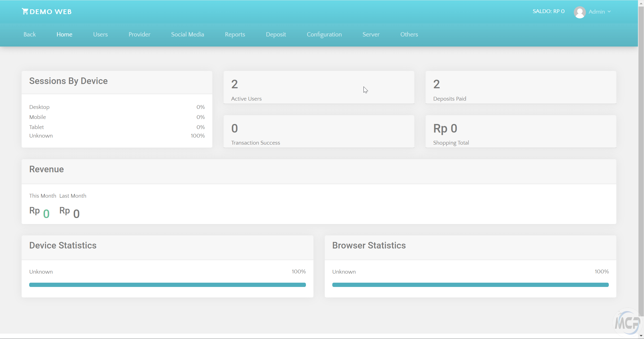Open the Configuration menu
Image resolution: width=644 pixels, height=339 pixels.
pos(324,34)
